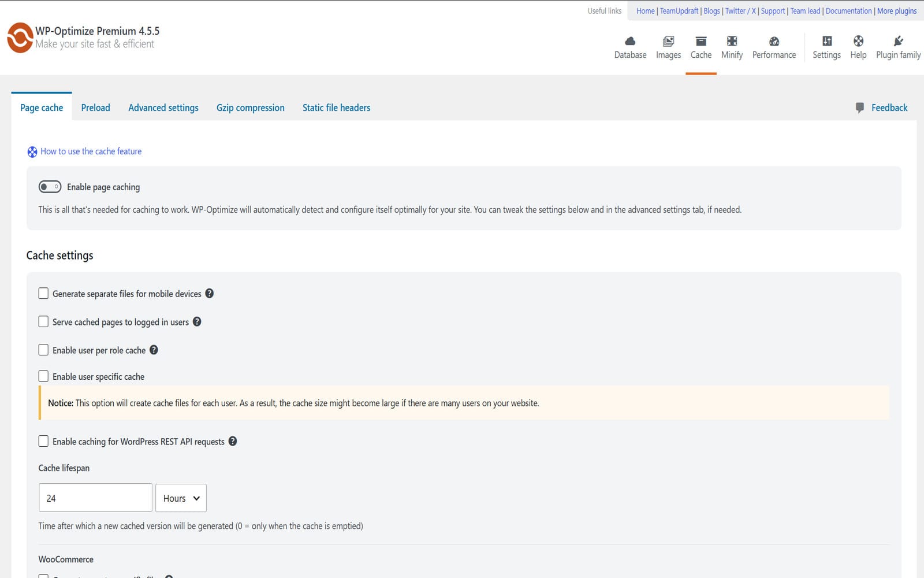Open the Documentation link
This screenshot has height=578, width=924.
848,11
